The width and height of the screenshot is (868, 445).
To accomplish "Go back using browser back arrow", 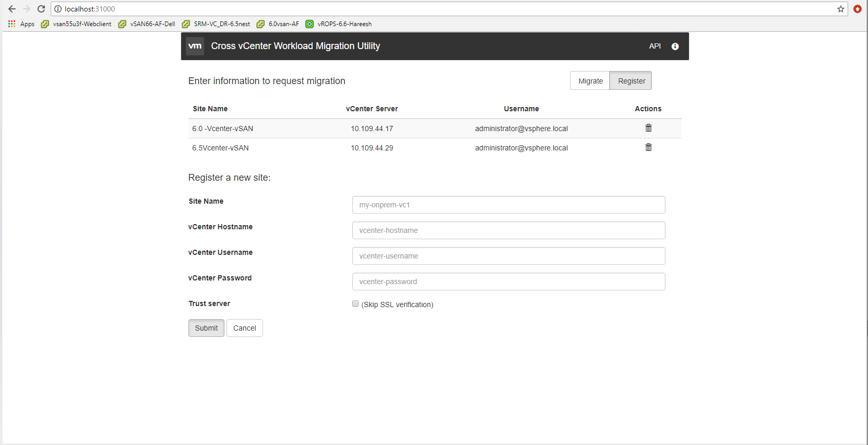I will pos(12,9).
